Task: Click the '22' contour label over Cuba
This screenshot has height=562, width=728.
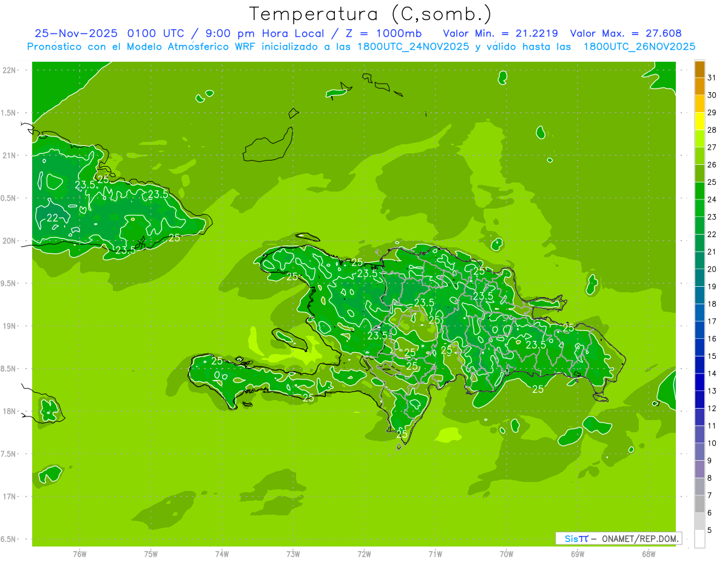Action: [53, 218]
